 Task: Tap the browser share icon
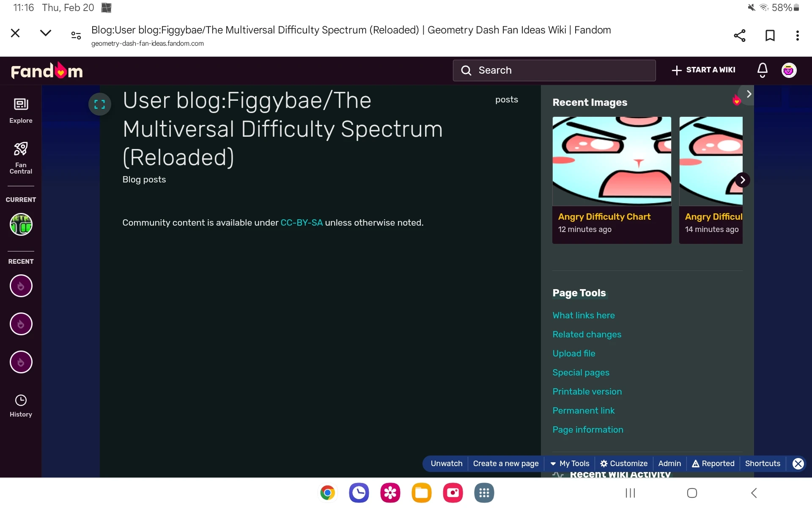tap(739, 36)
